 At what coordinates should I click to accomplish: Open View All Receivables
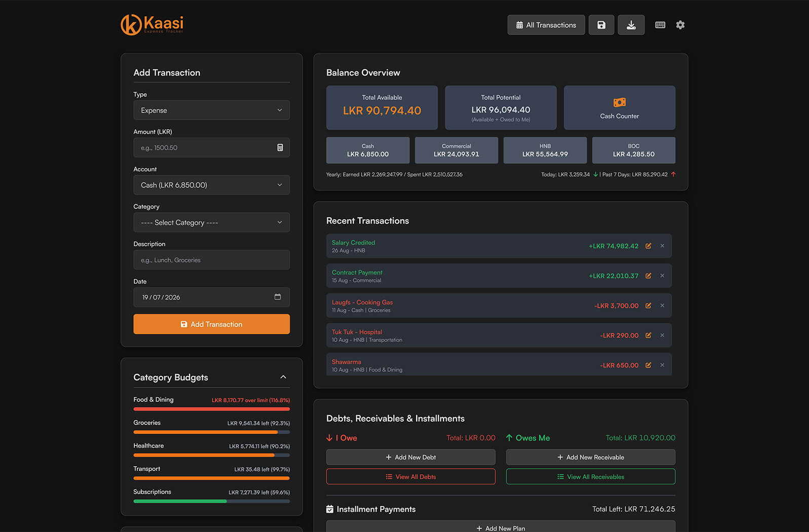591,477
